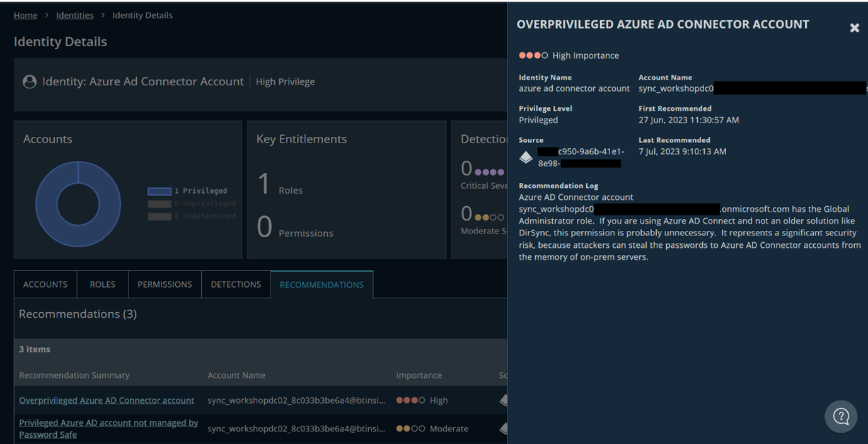Click the identity user avatar icon
The image size is (868, 444).
coord(30,82)
